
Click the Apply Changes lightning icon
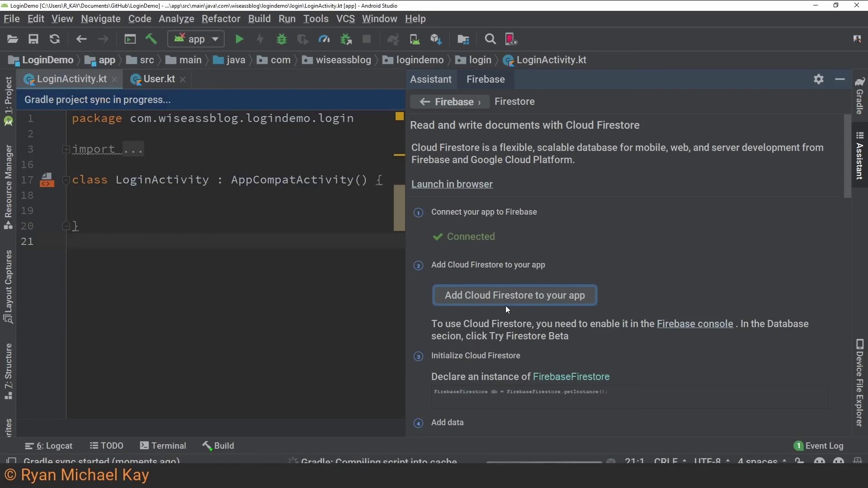click(260, 39)
